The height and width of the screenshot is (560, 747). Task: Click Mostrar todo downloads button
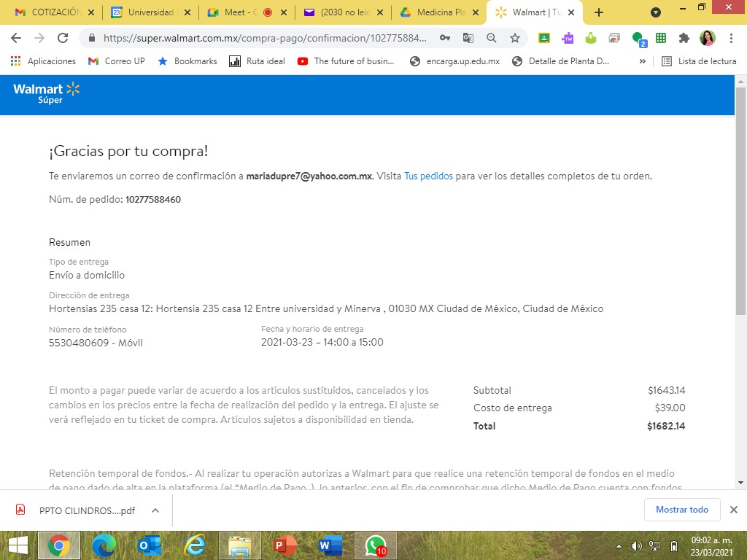pyautogui.click(x=682, y=510)
